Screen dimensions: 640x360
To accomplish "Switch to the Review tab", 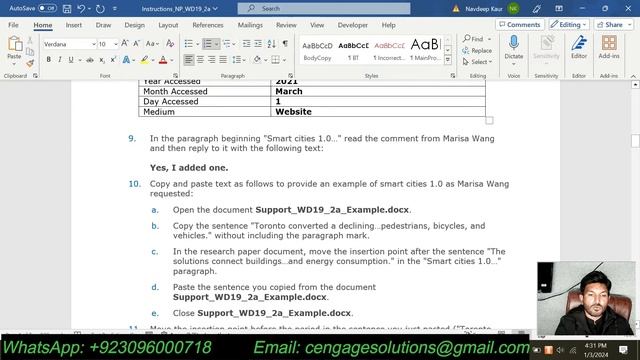I will [x=286, y=25].
